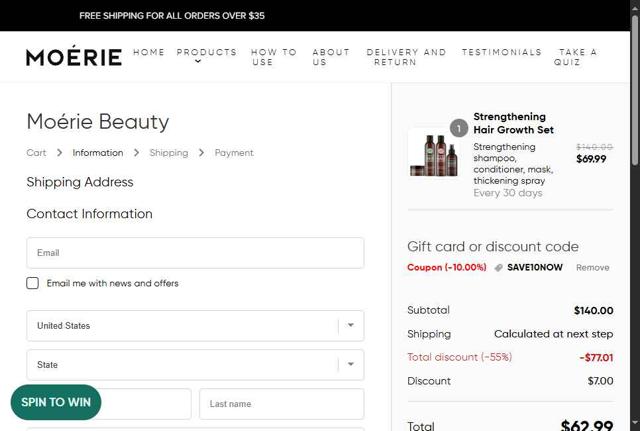Click the Subtotal $140.00 value

(x=593, y=311)
